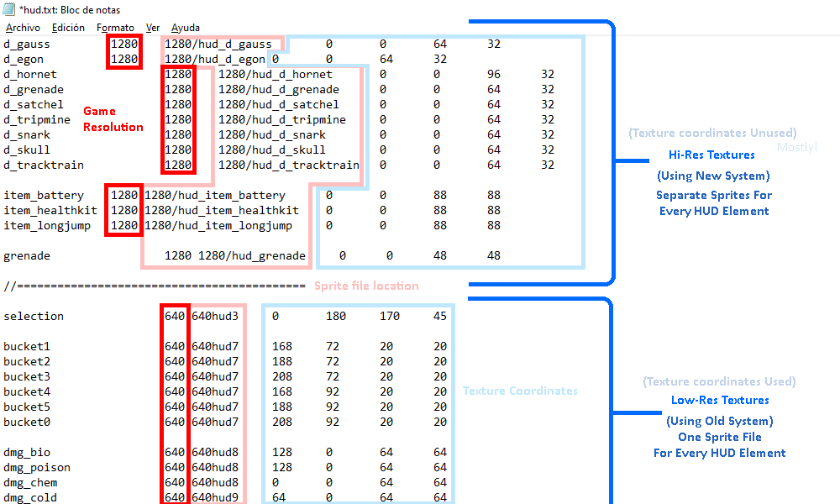This screenshot has height=504, width=840.
Task: Click the "bucket0" entry name
Action: 27,422
